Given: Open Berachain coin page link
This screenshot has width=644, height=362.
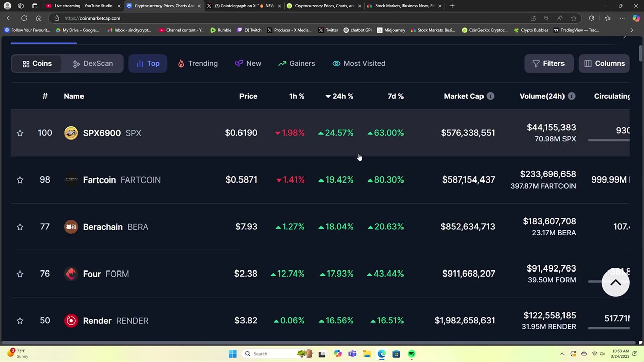Looking at the screenshot, I should [x=115, y=227].
